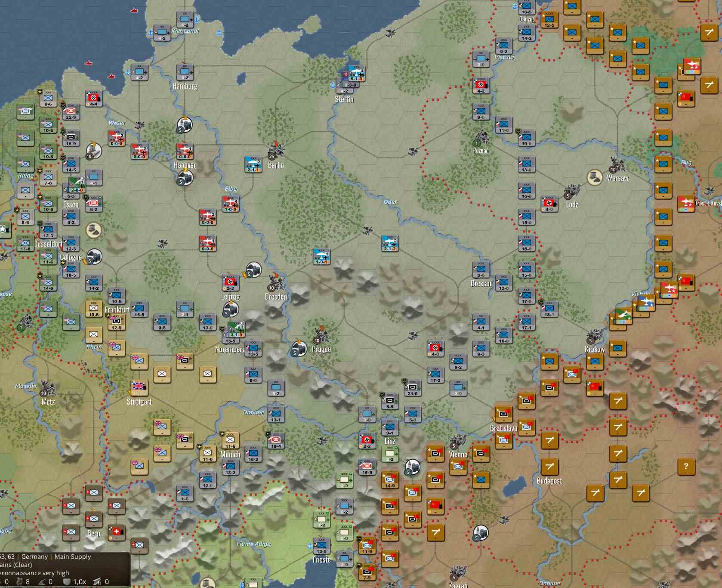Viewport: 722px width, 588px height.
Task: Click the Metz city icon
Action: click(48, 388)
